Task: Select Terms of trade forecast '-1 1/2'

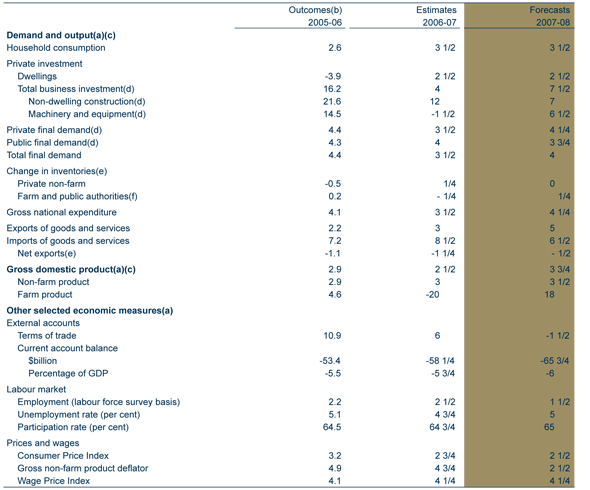Action: point(558,336)
